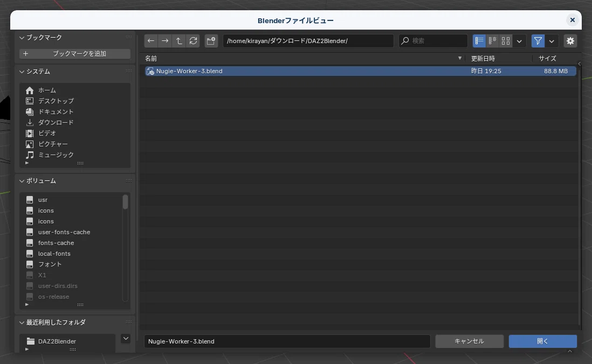
Task: Open ドキュメント folder
Action: coord(75,111)
